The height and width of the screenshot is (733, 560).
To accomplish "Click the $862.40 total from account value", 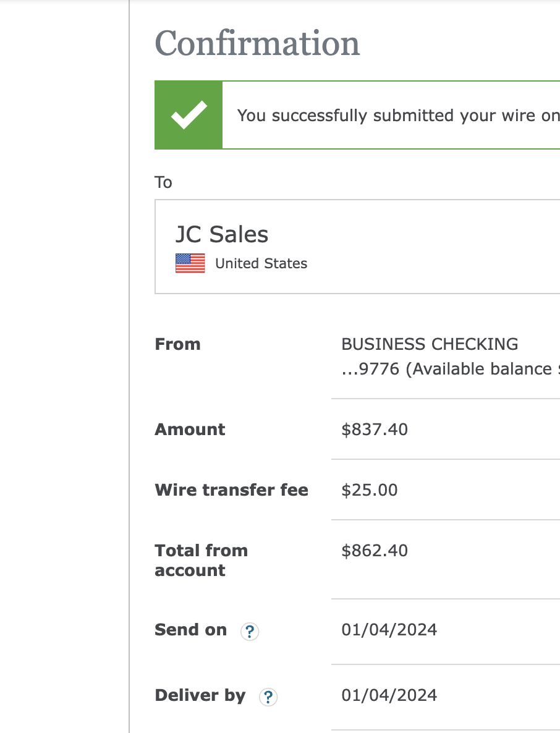I will pyautogui.click(x=375, y=551).
